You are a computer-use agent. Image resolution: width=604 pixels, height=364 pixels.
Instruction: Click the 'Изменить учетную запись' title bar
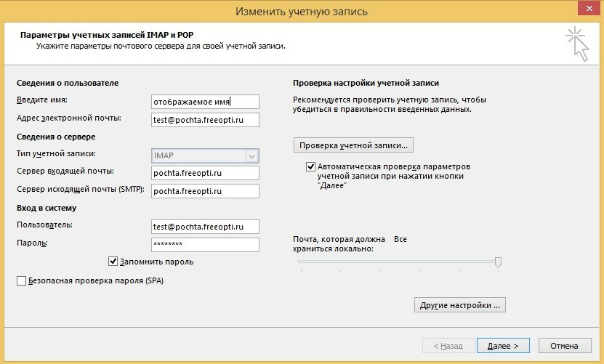(x=302, y=11)
